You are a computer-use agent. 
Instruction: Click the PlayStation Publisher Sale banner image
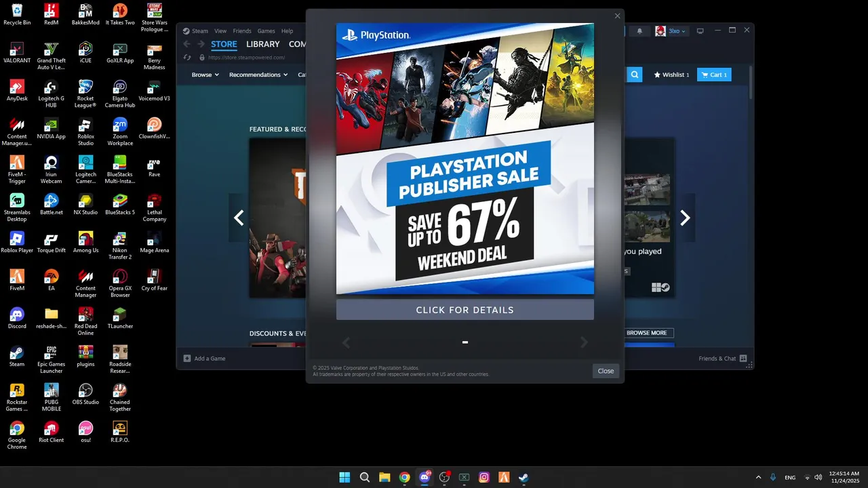[465, 159]
